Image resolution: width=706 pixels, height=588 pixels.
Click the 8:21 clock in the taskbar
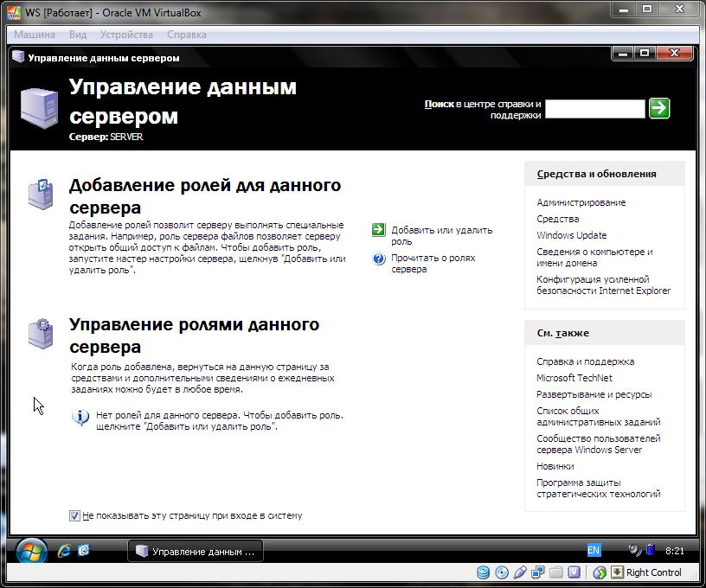pyautogui.click(x=675, y=551)
